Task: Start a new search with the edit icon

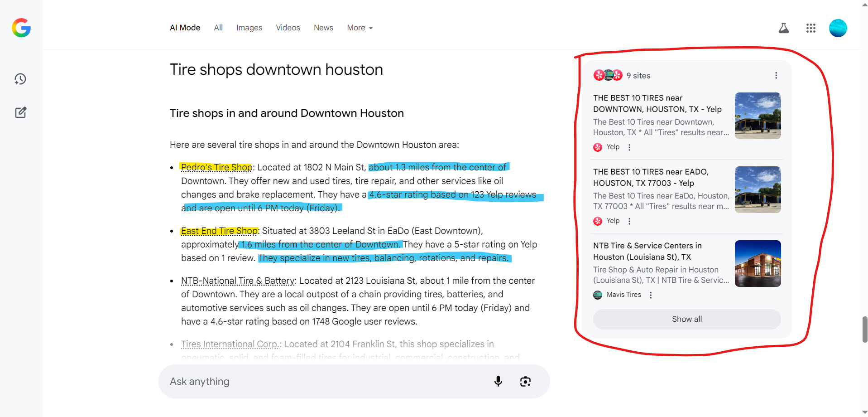Action: [20, 112]
